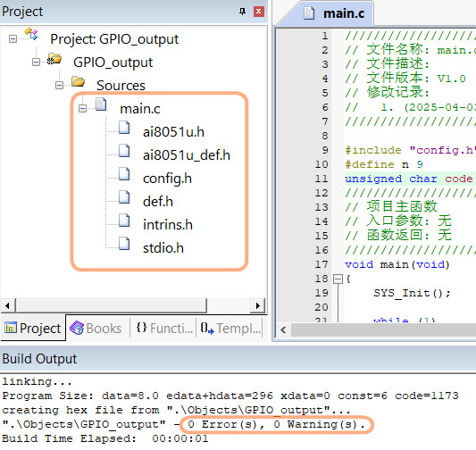The height and width of the screenshot is (450, 476).
Task: Click Project panel title label
Action: (x=22, y=12)
